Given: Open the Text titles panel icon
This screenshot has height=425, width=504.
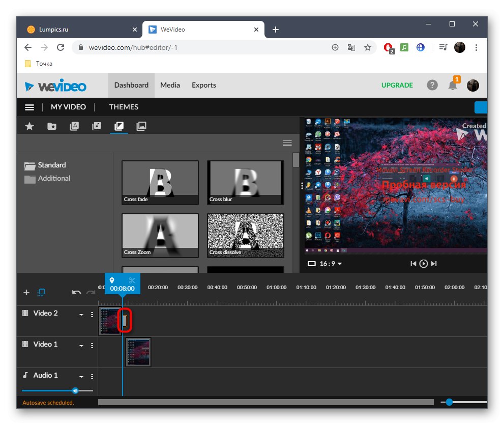Looking at the screenshot, I should (74, 126).
